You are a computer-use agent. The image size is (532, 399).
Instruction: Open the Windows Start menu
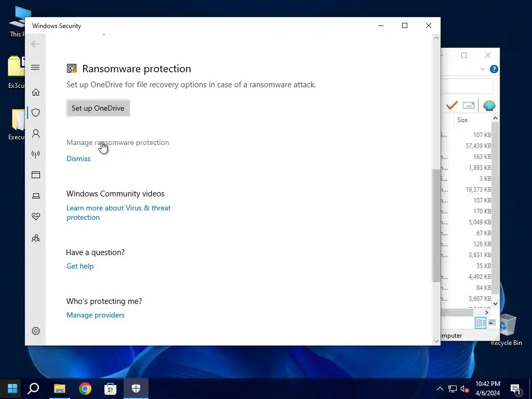(12, 389)
